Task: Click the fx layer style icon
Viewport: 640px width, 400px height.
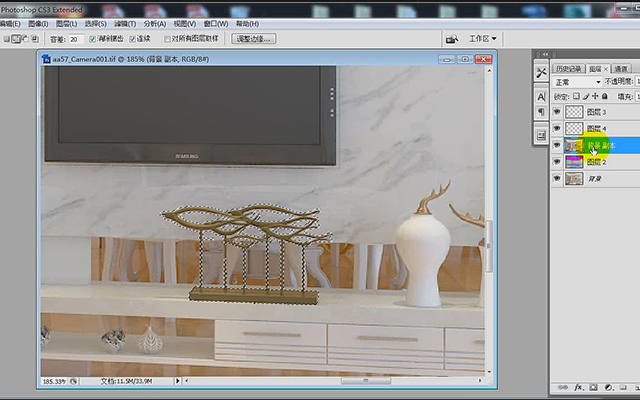Action: (x=578, y=387)
